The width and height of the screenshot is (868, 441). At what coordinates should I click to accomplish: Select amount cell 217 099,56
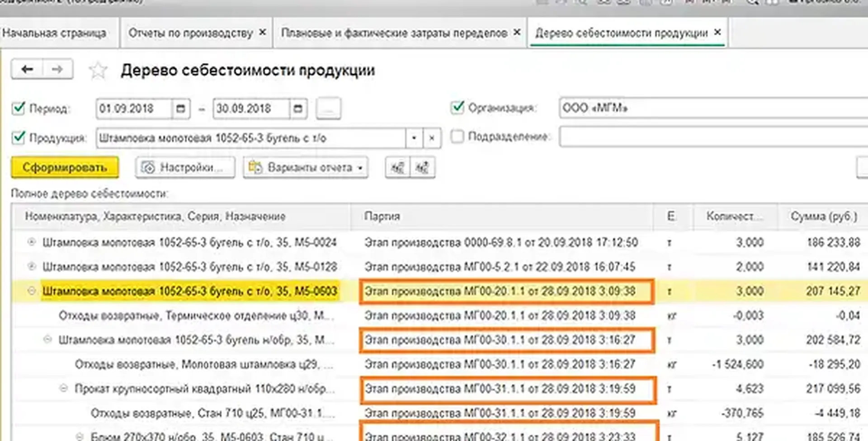point(833,389)
